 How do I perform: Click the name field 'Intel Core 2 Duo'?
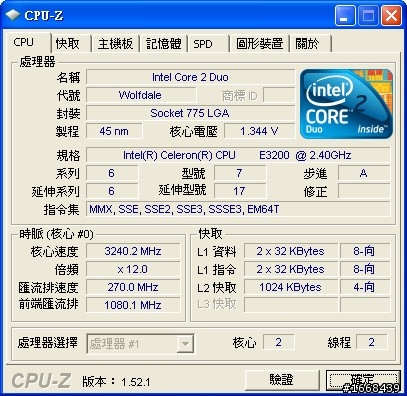tap(190, 77)
